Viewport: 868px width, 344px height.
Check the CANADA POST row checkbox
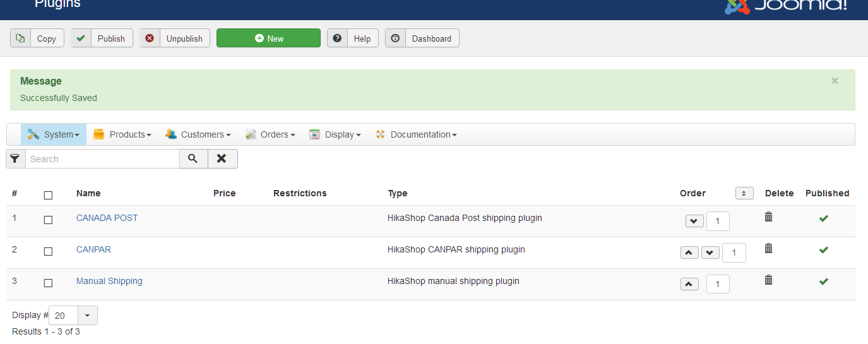coord(48,220)
